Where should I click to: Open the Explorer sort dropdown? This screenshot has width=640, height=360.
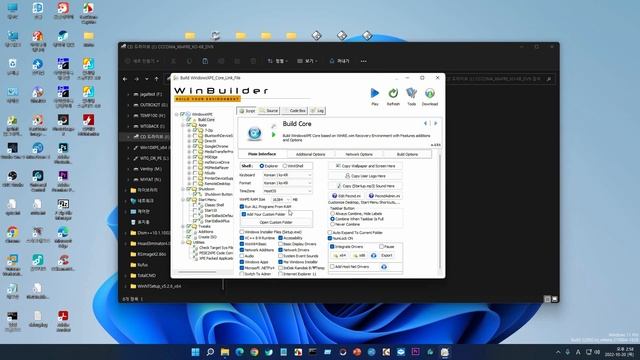click(x=277, y=61)
